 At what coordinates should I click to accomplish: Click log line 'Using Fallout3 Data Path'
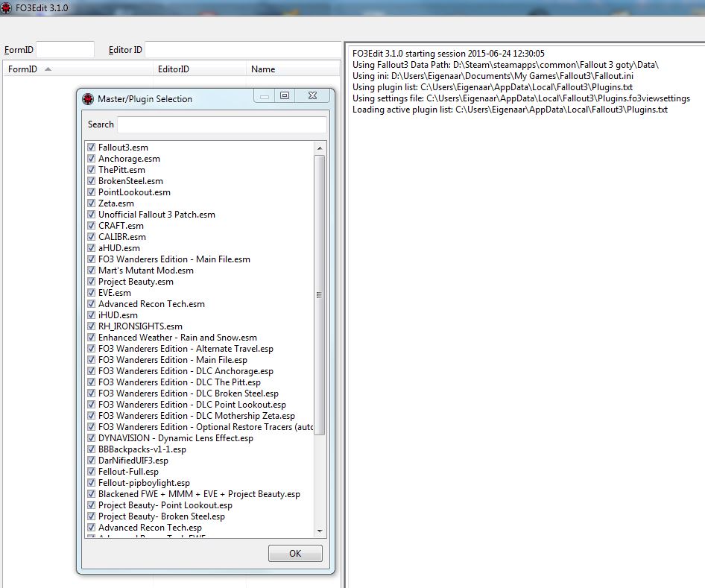(505, 65)
